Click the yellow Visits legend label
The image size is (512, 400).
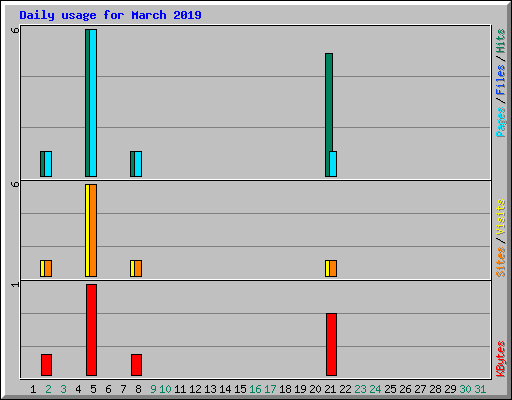click(501, 217)
